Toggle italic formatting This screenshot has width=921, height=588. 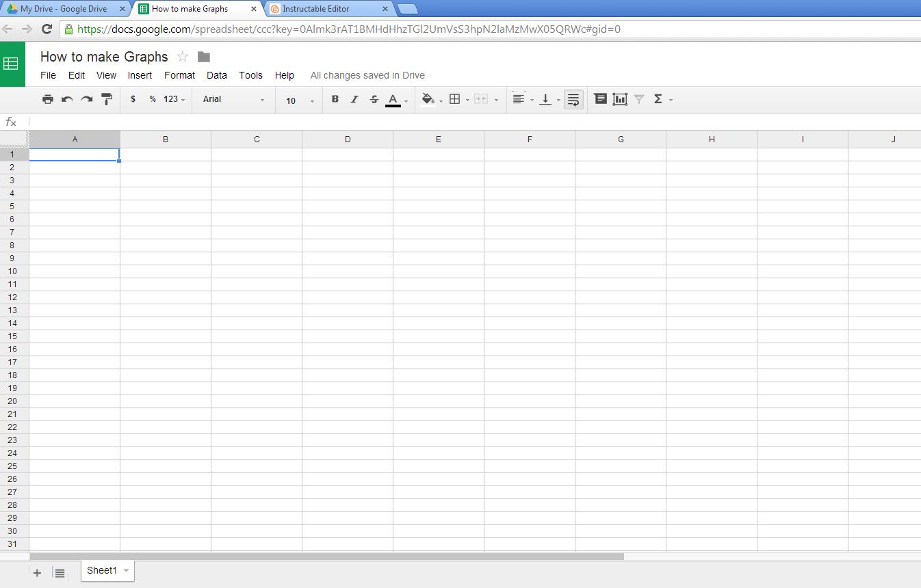(354, 99)
